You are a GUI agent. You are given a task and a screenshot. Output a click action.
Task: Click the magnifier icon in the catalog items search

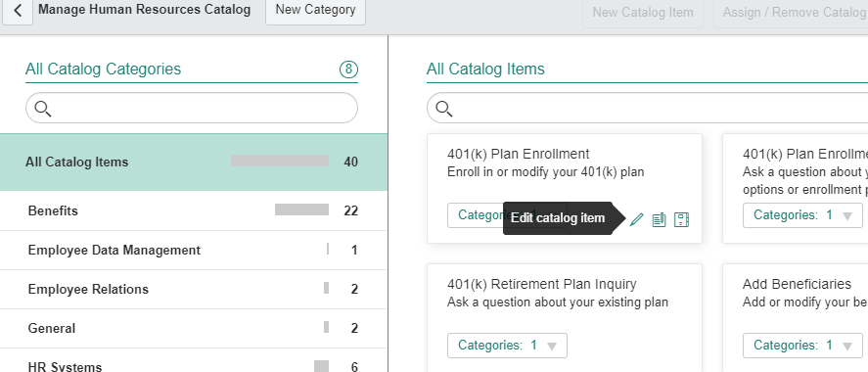(444, 109)
